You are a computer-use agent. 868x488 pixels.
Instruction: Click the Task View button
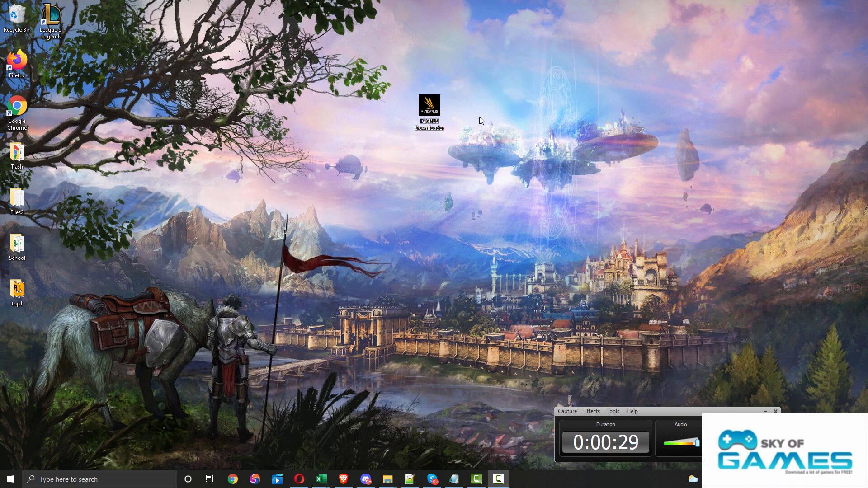coord(210,479)
